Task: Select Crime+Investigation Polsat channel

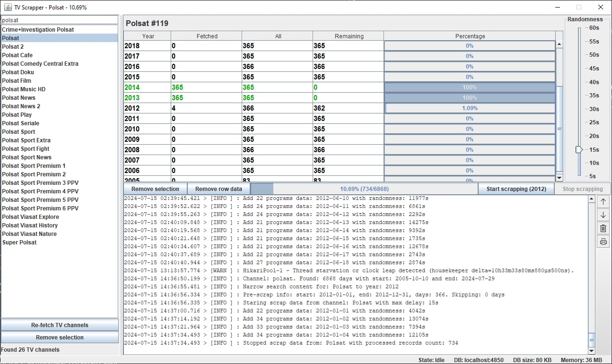Action: pos(60,30)
